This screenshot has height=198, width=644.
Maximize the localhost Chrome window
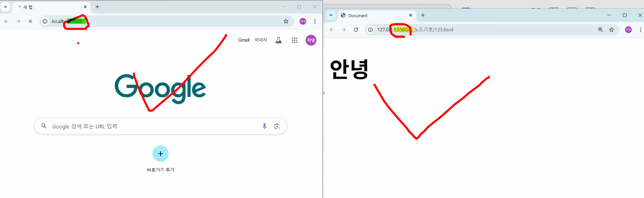(x=299, y=7)
